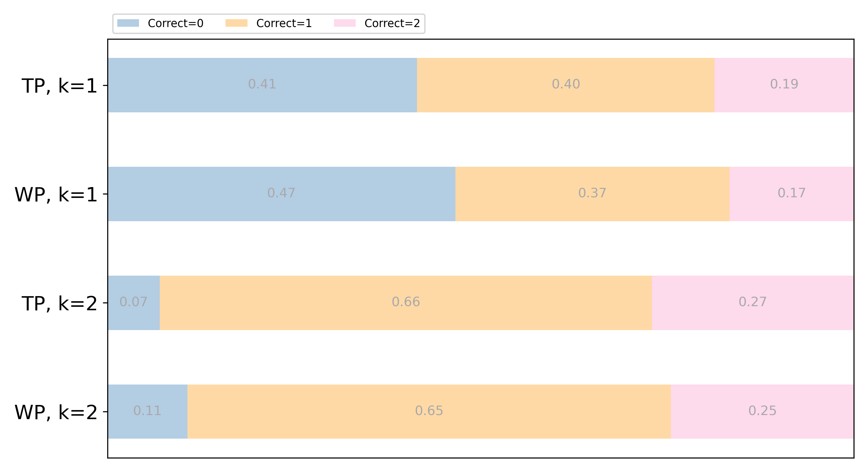The height and width of the screenshot is (472, 868).
Task: Choose the orange 0.37 bar segment
Action: click(592, 207)
